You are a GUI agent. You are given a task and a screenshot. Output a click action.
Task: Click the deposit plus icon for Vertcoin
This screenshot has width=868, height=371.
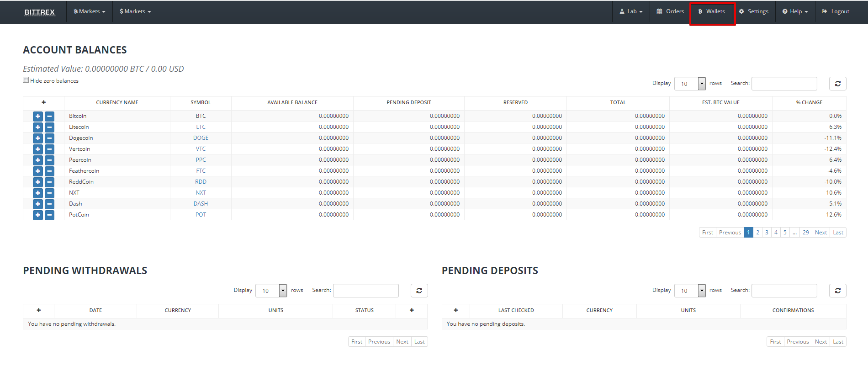[38, 149]
